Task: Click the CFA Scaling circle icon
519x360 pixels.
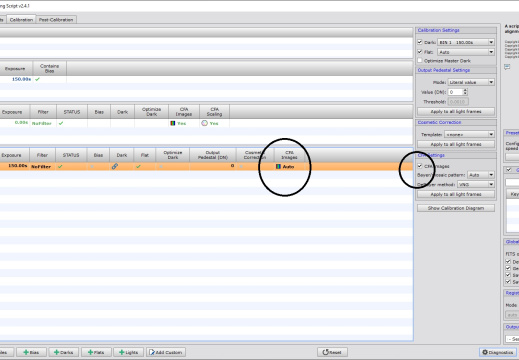Action: pos(205,123)
